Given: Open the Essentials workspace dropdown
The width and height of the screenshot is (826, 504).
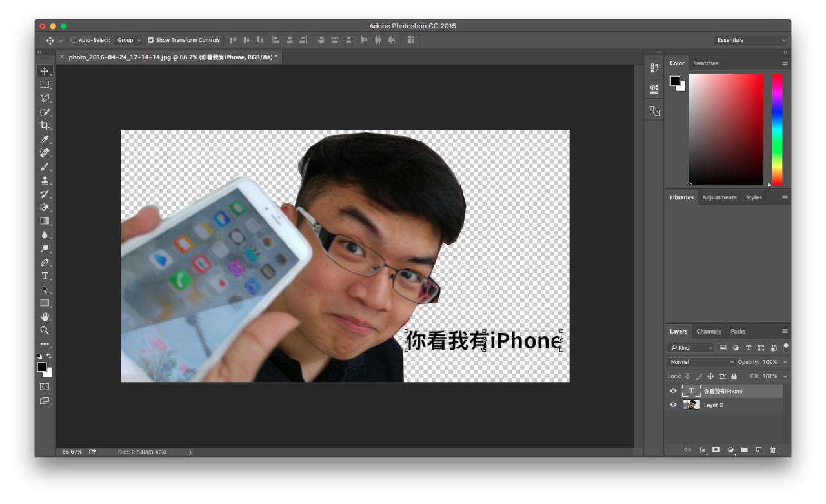Looking at the screenshot, I should 751,40.
